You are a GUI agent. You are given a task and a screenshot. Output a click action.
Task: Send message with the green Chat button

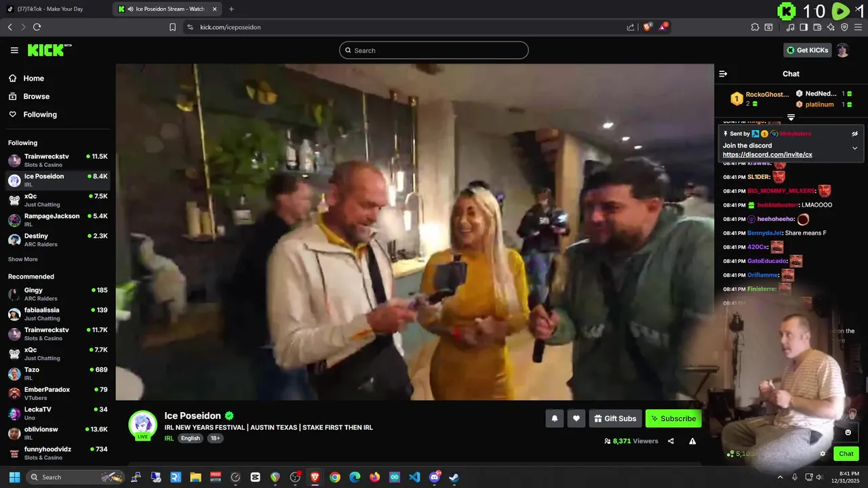pos(846,454)
